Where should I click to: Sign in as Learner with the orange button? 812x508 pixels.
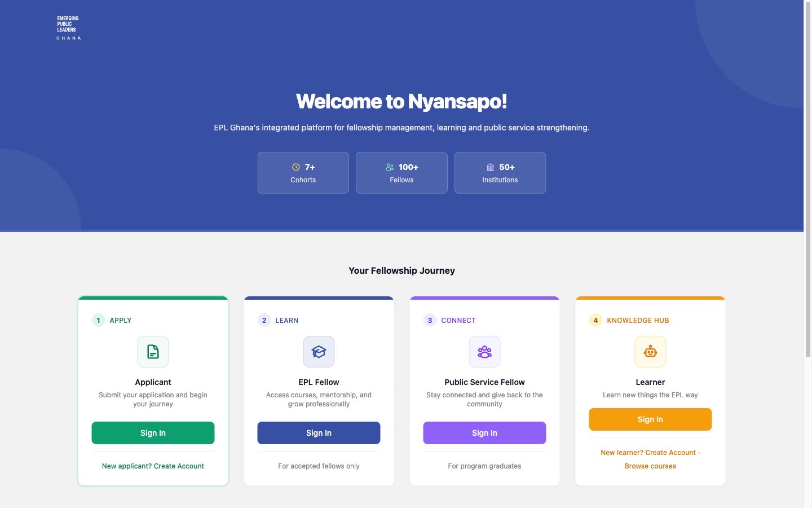click(x=650, y=419)
